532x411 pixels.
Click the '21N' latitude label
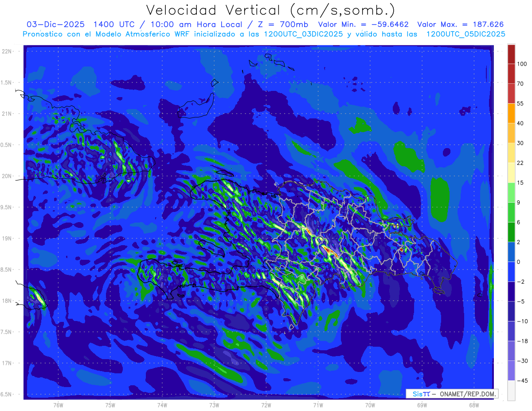(x=7, y=114)
